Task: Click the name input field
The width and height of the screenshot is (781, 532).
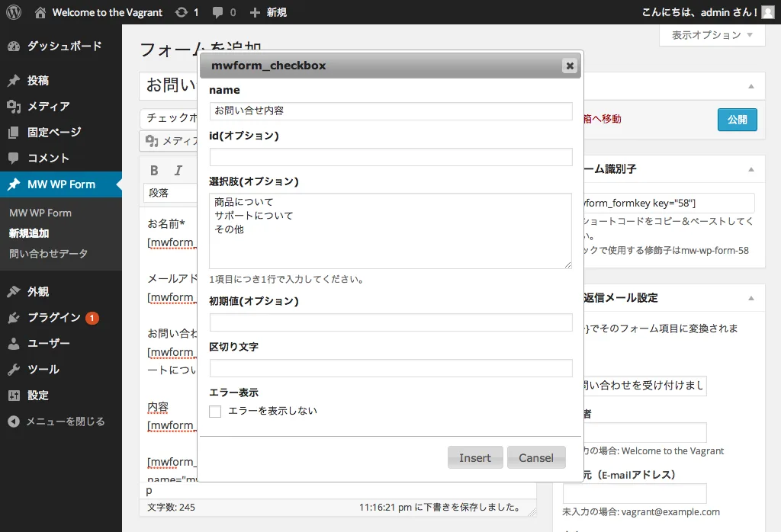Action: click(x=391, y=111)
